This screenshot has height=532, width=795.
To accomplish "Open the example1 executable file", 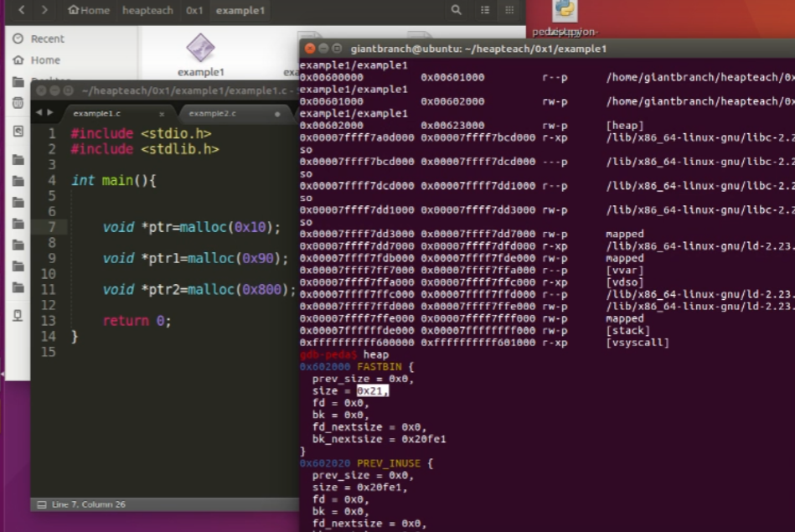I will click(x=200, y=53).
